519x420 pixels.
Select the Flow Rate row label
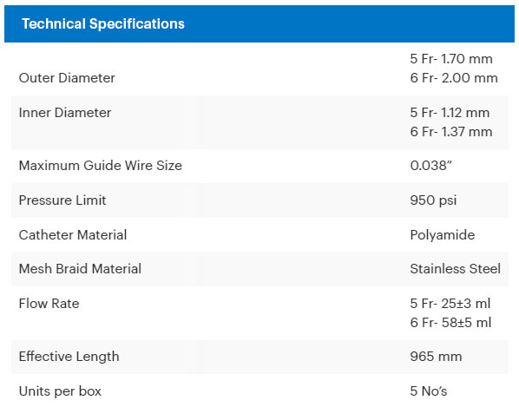[49, 304]
